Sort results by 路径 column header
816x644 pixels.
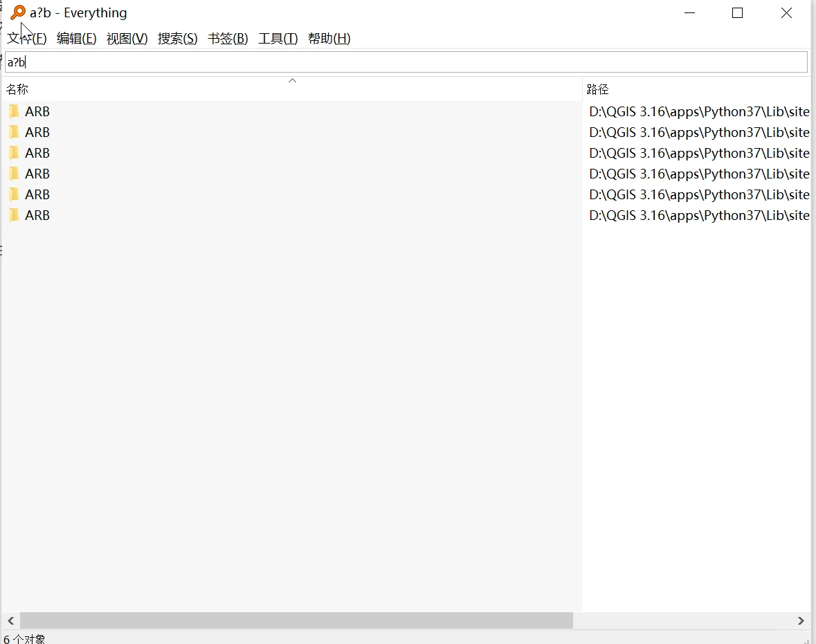coord(697,89)
